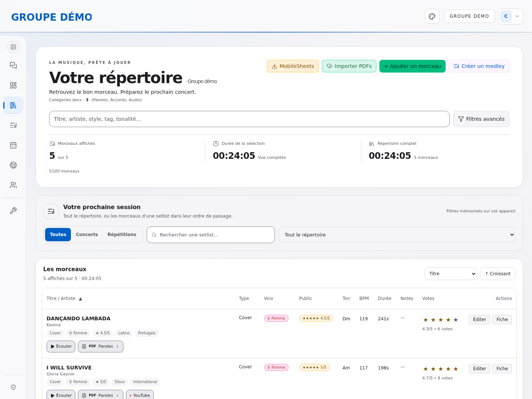Open the theme palette icon

[x=432, y=16]
